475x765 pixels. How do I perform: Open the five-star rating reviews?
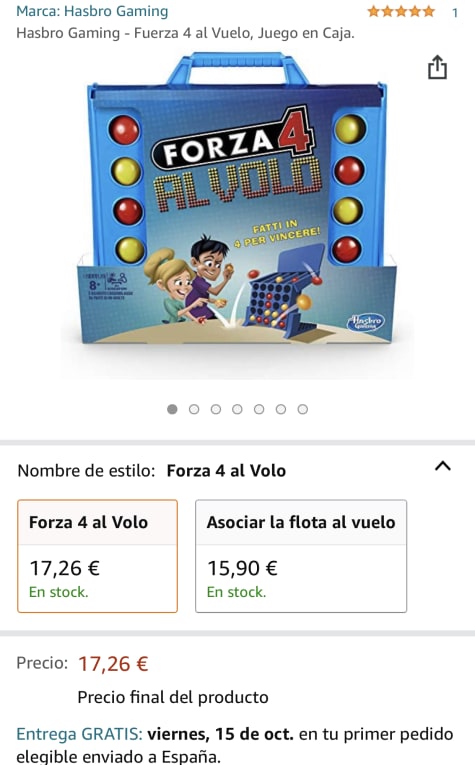(x=401, y=11)
